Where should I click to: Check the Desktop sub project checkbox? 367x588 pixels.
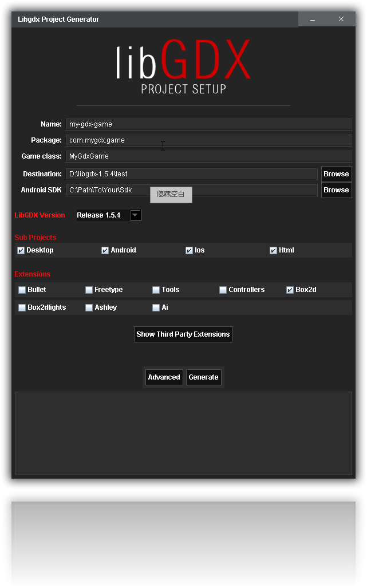tap(21, 251)
